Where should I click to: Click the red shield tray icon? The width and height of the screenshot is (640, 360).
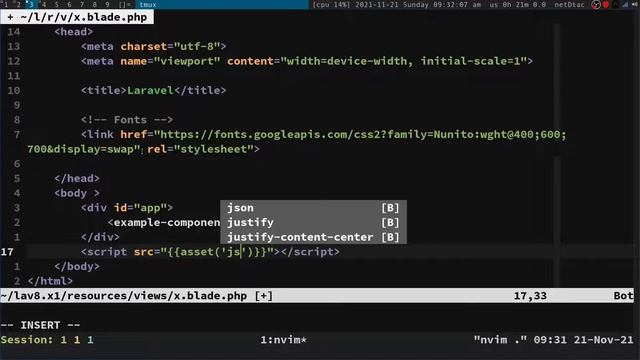pos(606,4)
